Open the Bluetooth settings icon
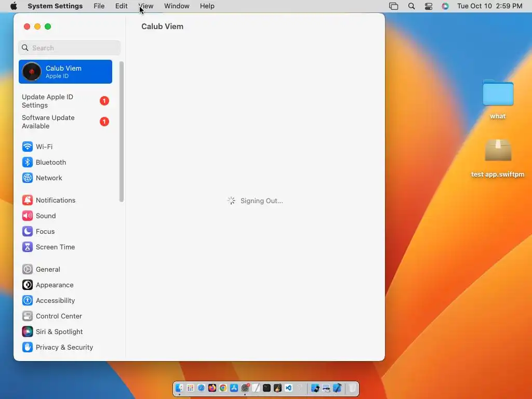 click(28, 162)
